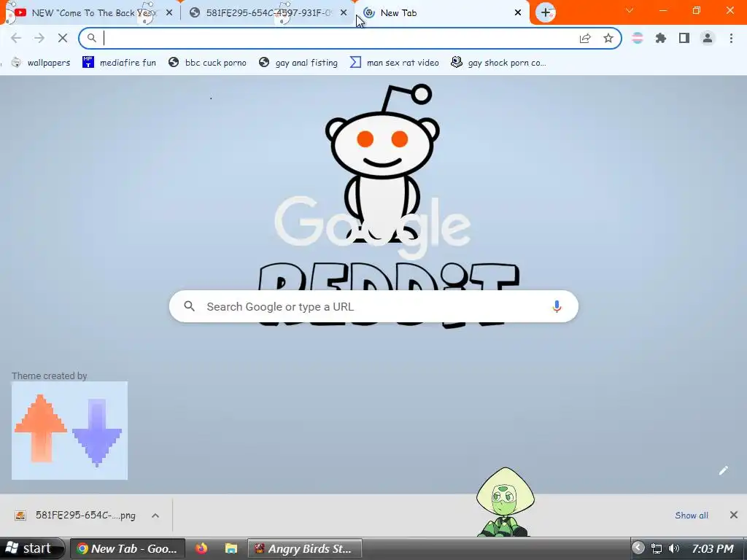Open the Windows start button
Screen dimensions: 747x560
click(31, 548)
